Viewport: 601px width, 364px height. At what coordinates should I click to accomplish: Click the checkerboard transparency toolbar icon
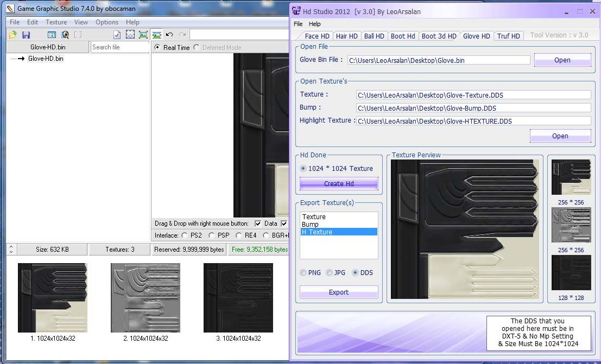[x=130, y=35]
